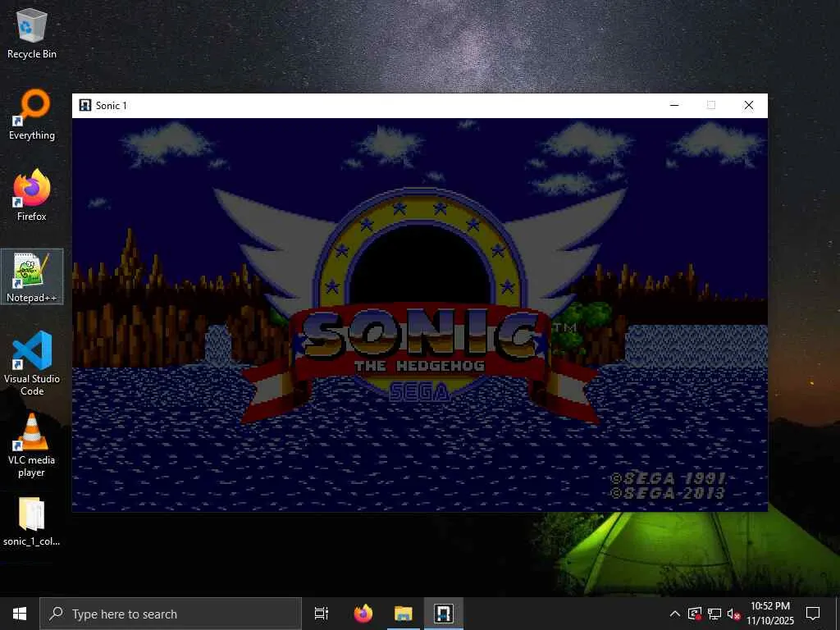The image size is (840, 630).
Task: Click the Sonic 1 game taskbar button
Action: point(444,614)
